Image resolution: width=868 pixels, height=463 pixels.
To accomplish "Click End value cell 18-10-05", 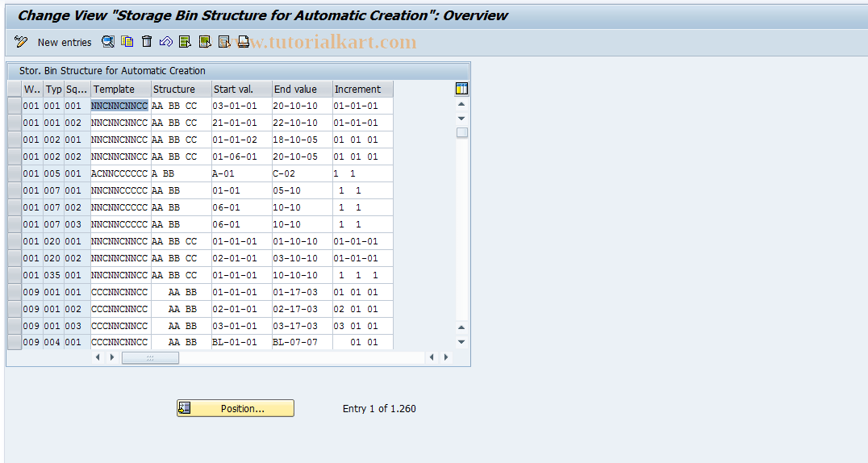I will pos(303,140).
